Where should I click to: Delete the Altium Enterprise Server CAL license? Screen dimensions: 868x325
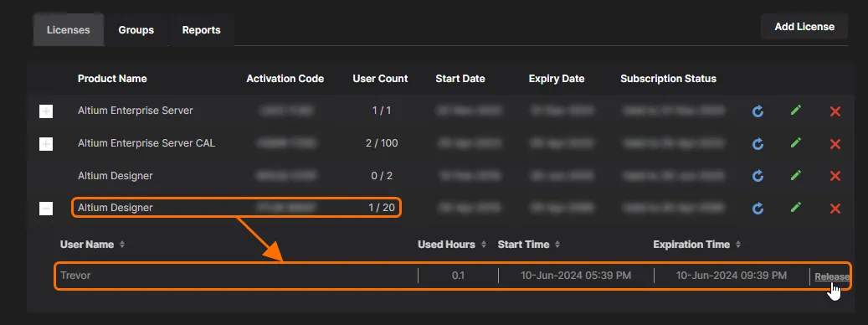pos(835,144)
